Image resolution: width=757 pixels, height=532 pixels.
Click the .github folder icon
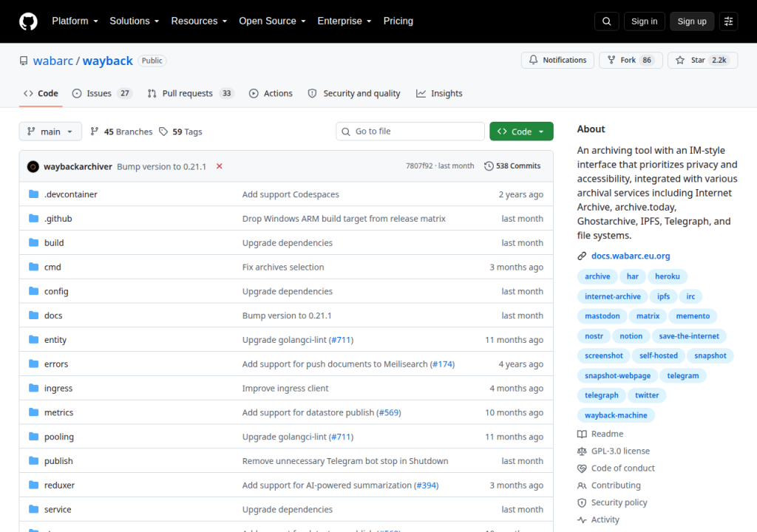[33, 218]
